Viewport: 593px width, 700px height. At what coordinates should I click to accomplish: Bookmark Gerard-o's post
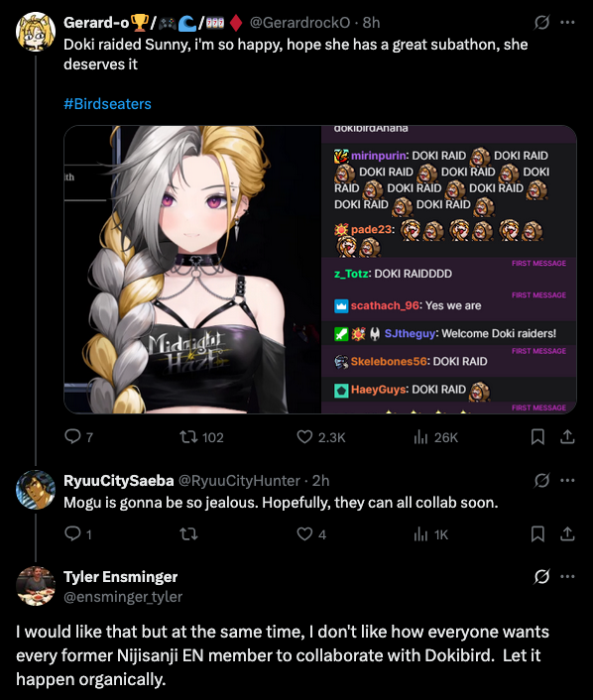point(537,436)
